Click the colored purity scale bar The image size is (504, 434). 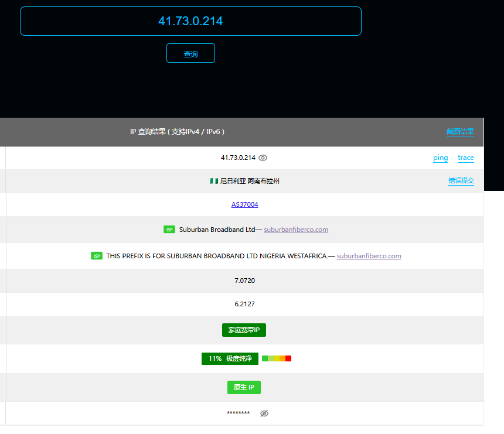click(x=277, y=358)
